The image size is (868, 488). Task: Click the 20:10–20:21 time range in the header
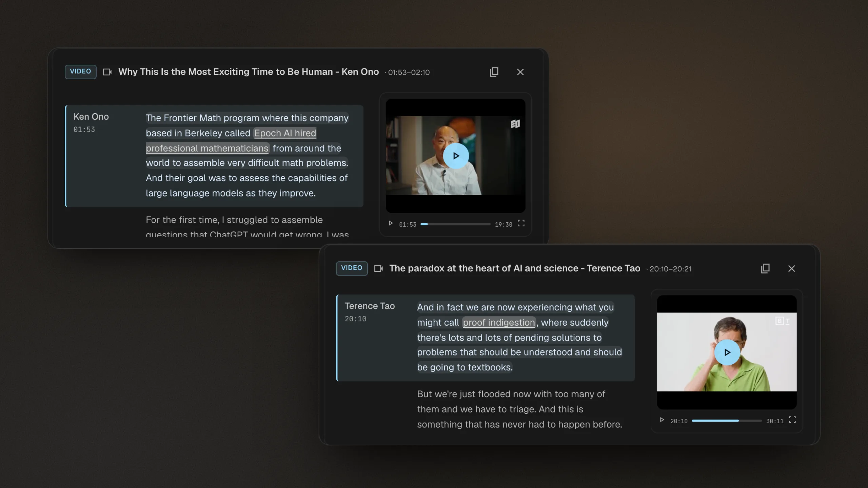click(670, 269)
